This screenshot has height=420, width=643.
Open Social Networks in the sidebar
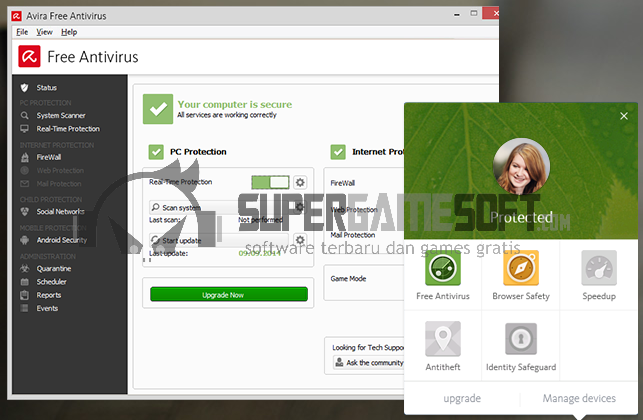point(61,212)
